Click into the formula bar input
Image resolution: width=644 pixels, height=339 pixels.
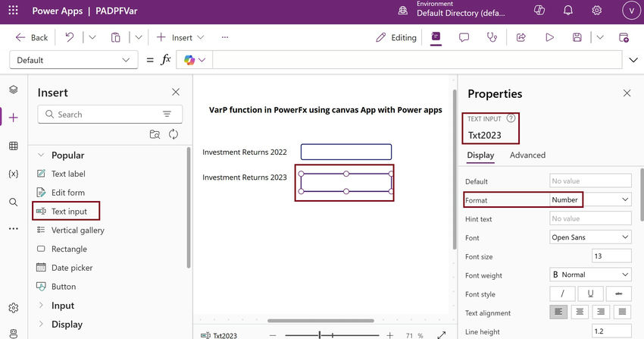[x=417, y=60]
